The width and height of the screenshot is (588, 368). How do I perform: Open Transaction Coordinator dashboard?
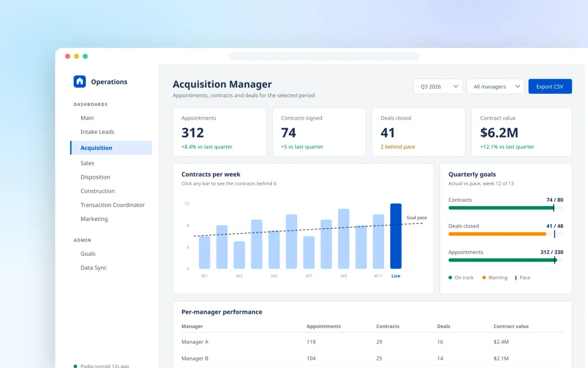click(113, 205)
